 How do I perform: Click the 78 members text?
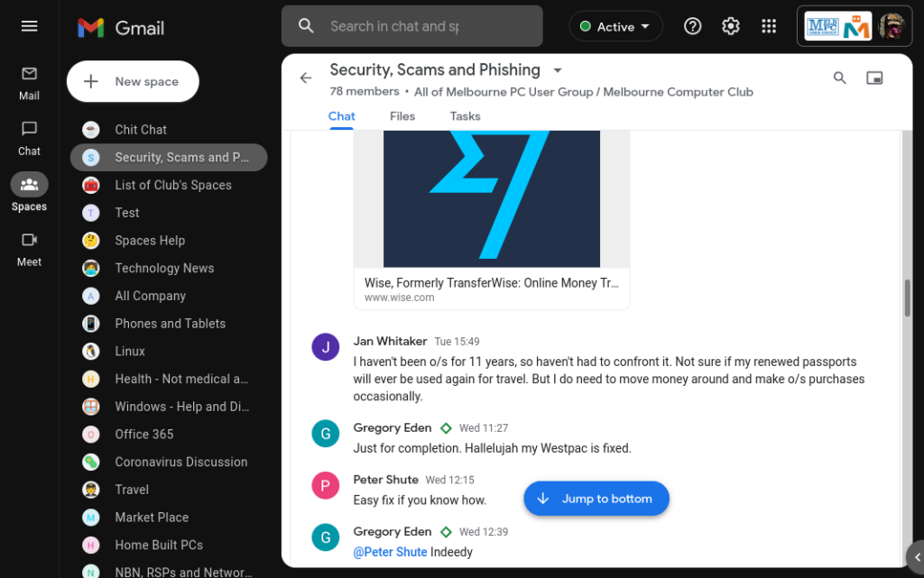(x=365, y=92)
